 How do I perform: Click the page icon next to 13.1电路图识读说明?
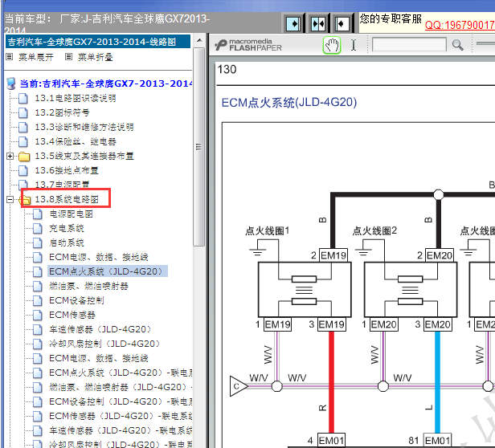click(23, 98)
